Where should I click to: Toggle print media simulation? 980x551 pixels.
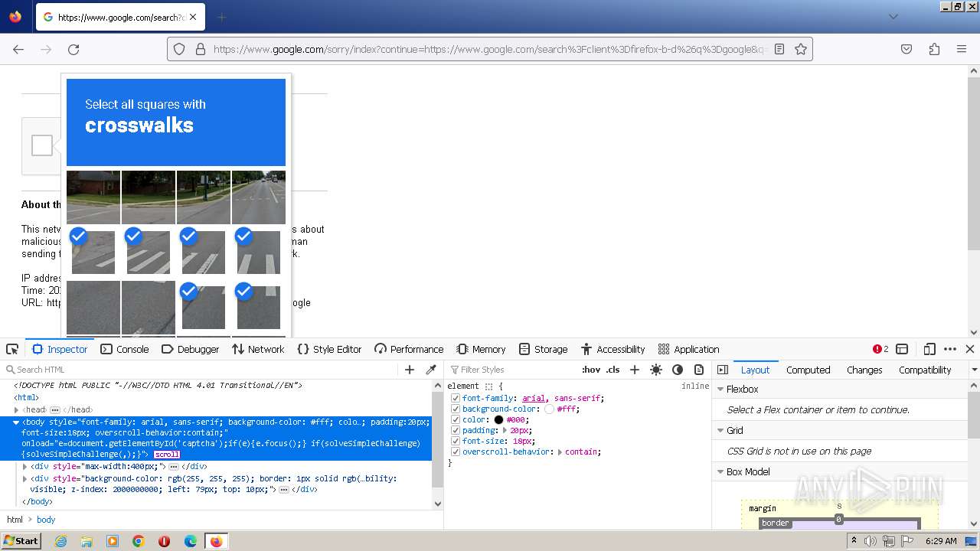point(699,370)
